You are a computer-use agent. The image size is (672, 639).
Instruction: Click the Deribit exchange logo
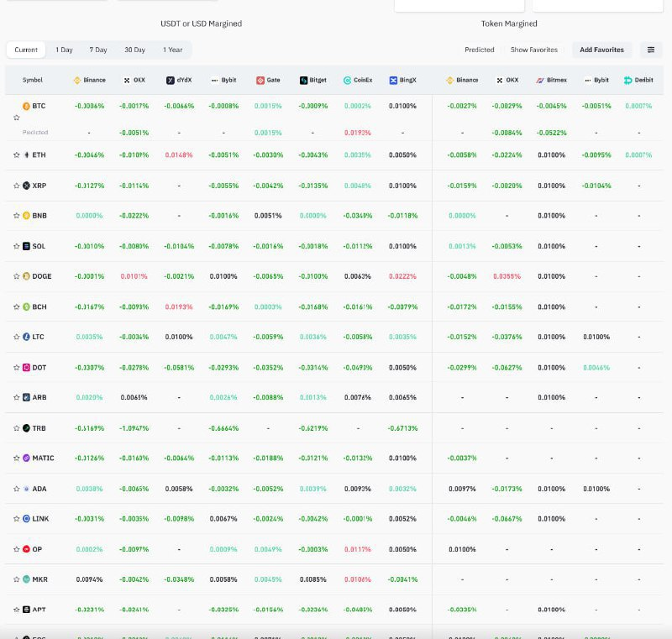(x=627, y=81)
